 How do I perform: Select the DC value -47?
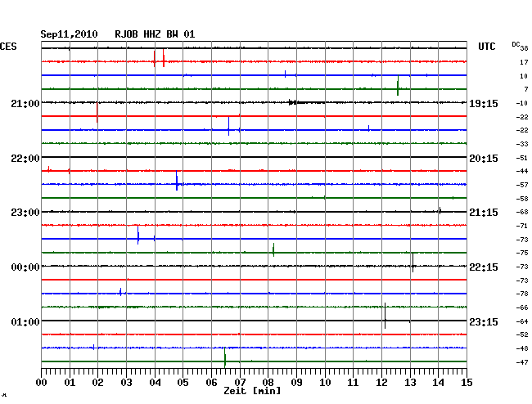click(x=522, y=362)
